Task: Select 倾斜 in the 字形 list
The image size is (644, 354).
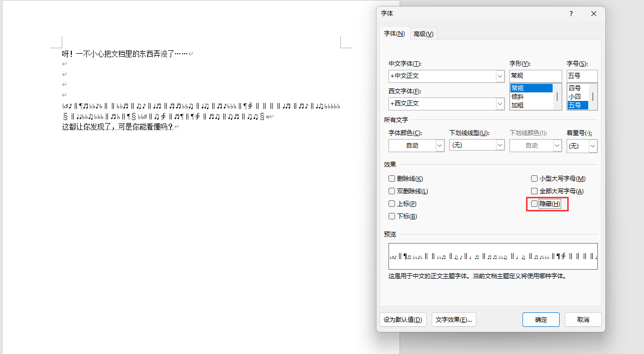Action: (531, 97)
